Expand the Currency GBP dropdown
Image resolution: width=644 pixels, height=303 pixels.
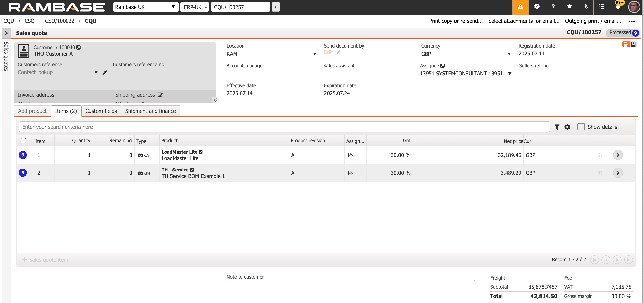click(509, 54)
